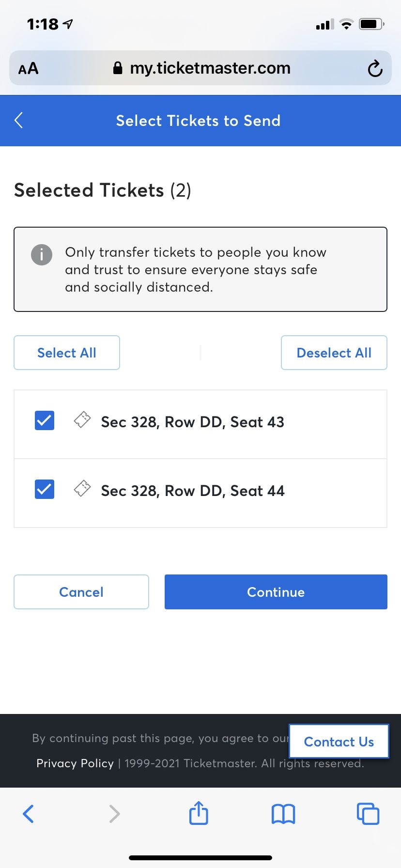This screenshot has height=868, width=401.
Task: Open the Safari bookmarks book icon
Action: click(283, 814)
